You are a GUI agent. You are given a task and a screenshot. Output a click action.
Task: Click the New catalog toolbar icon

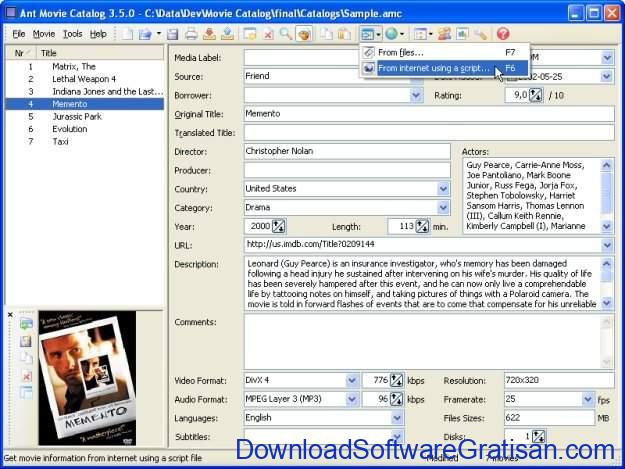(127, 34)
